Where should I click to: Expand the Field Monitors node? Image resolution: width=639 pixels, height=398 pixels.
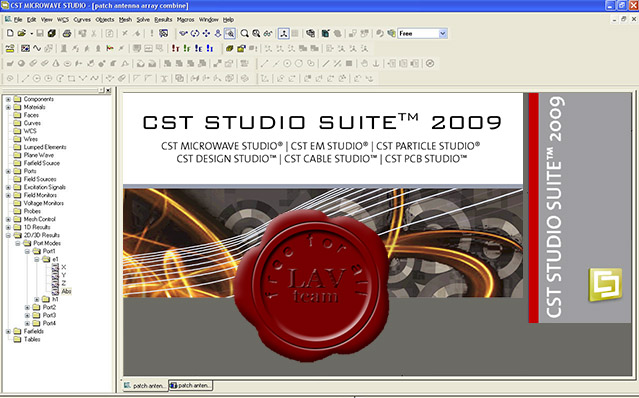[x=8, y=195]
